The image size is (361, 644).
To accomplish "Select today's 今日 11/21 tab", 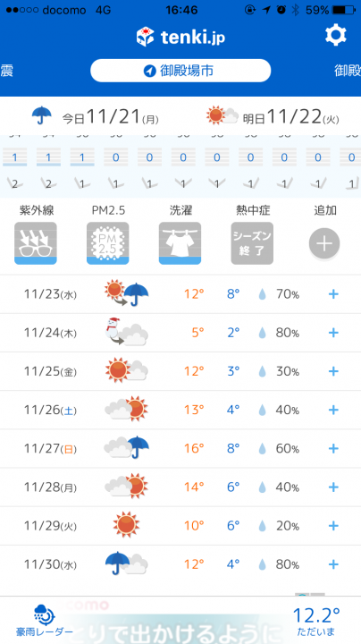I will tap(96, 116).
